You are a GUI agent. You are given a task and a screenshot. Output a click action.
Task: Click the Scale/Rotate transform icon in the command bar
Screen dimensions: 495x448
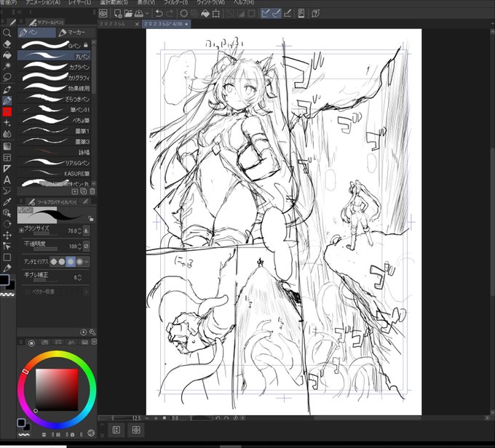coord(216,13)
